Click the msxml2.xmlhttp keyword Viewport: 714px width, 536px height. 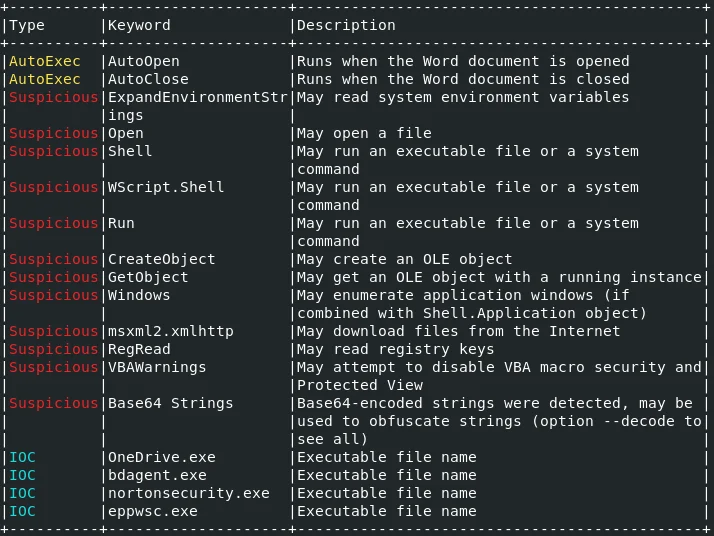(x=170, y=332)
